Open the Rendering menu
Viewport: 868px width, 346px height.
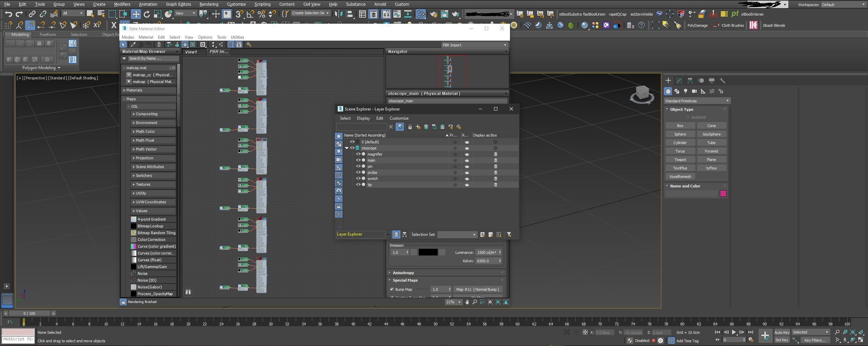pyautogui.click(x=209, y=4)
